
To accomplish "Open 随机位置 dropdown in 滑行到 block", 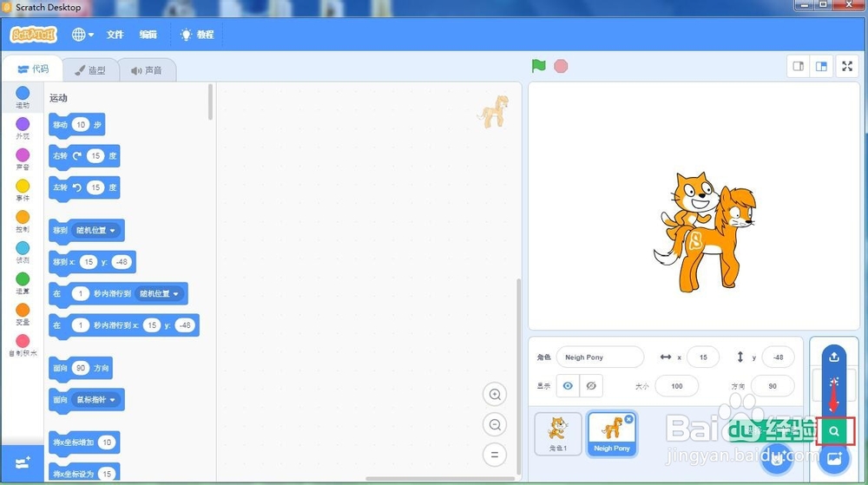I will (x=160, y=293).
